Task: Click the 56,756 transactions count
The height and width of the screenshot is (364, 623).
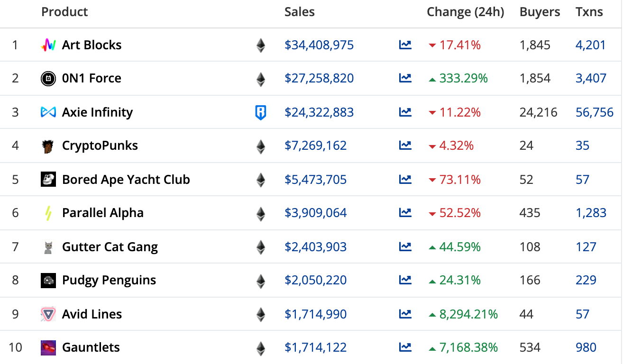Action: 595,112
